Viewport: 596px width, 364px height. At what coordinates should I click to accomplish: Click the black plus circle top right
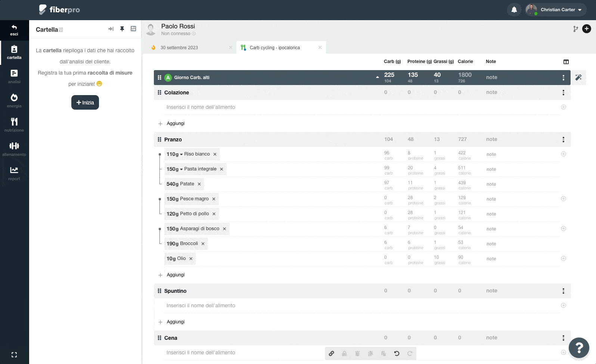pos(587,29)
